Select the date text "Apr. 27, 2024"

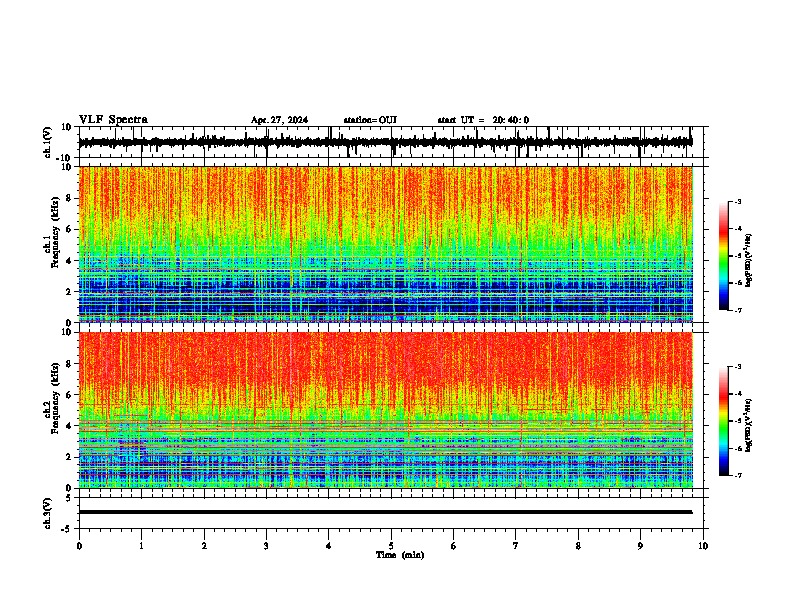coord(279,120)
